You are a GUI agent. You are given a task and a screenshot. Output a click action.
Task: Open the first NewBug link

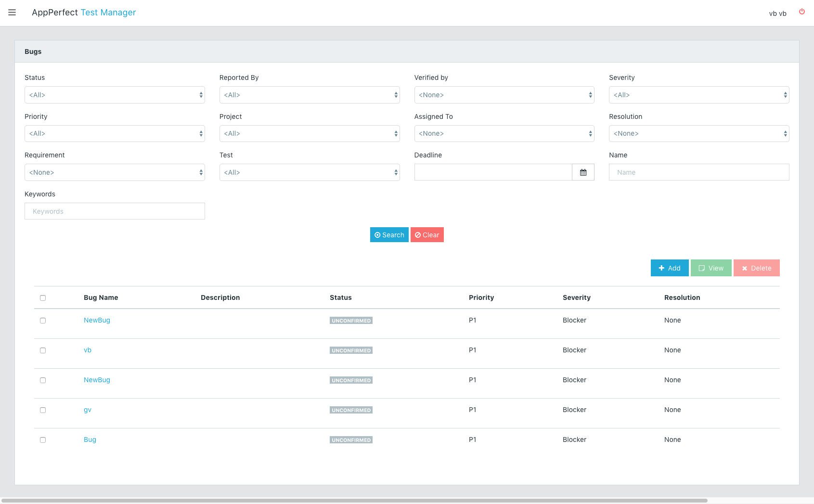[97, 320]
